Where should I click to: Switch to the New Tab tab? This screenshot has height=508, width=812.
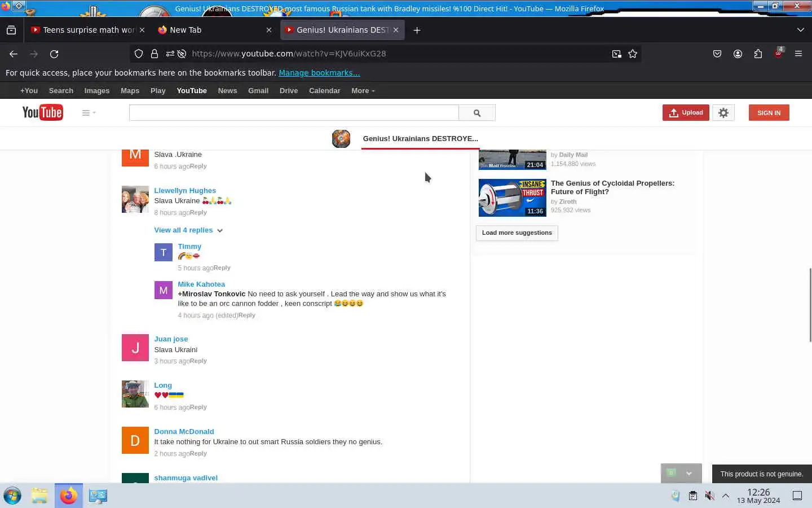pos(214,30)
